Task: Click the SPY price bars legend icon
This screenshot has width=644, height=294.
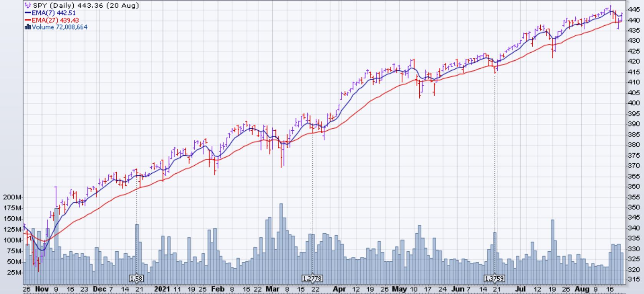Action: point(28,6)
